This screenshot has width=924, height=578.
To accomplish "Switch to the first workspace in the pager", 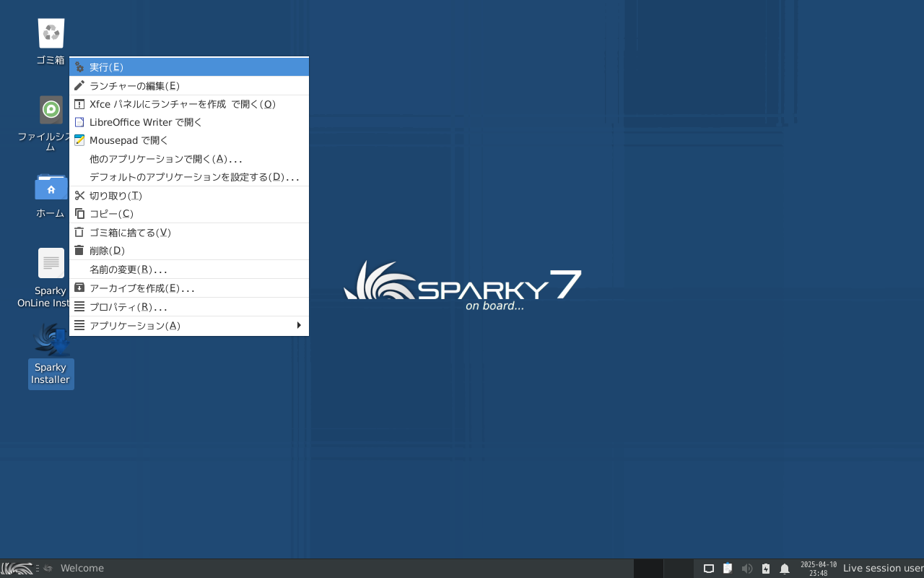I will [648, 569].
